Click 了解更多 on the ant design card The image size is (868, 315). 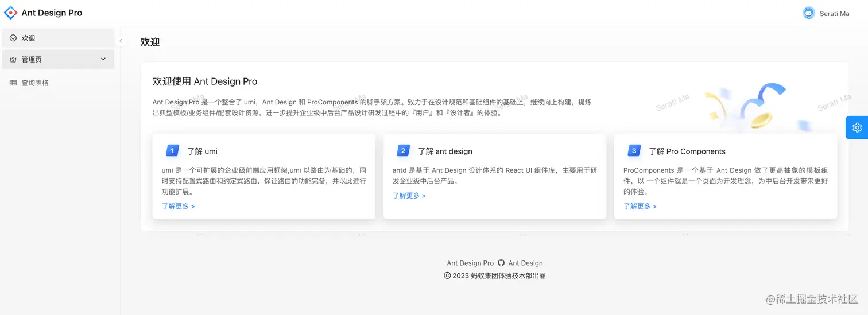tap(409, 196)
